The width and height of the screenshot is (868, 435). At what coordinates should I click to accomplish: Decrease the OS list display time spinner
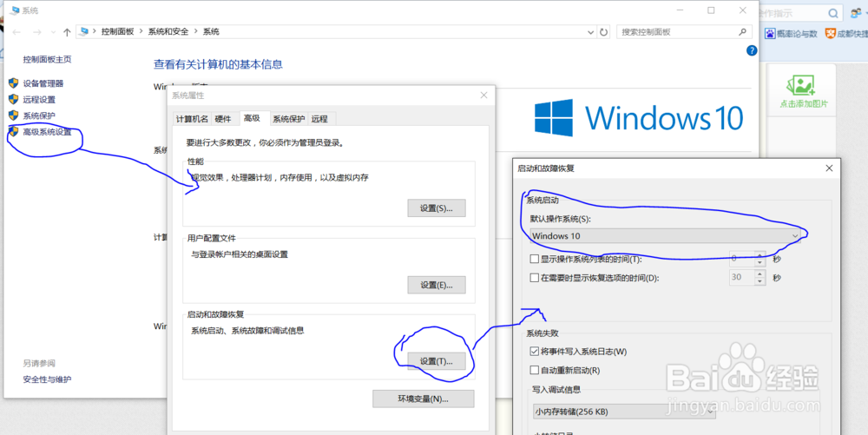(x=759, y=262)
